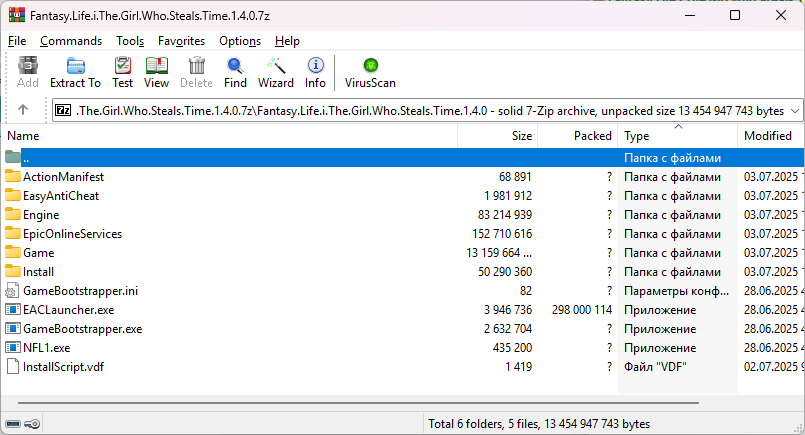Open the Options menu
Image resolution: width=805 pixels, height=435 pixels.
[x=240, y=41]
